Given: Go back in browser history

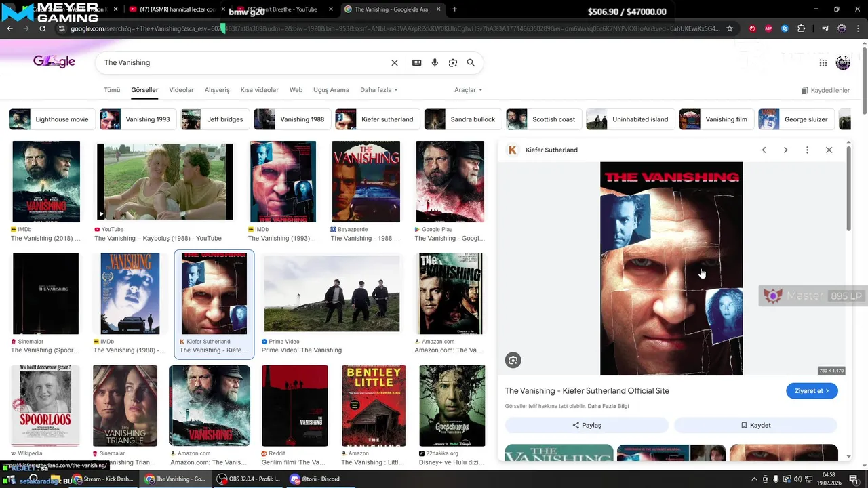Looking at the screenshot, I should [x=9, y=28].
